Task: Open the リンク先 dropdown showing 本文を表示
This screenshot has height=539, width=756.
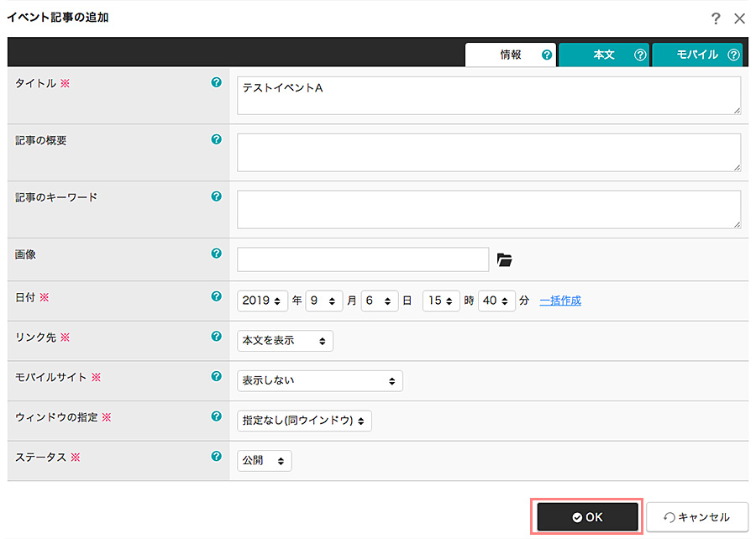Action: (285, 341)
